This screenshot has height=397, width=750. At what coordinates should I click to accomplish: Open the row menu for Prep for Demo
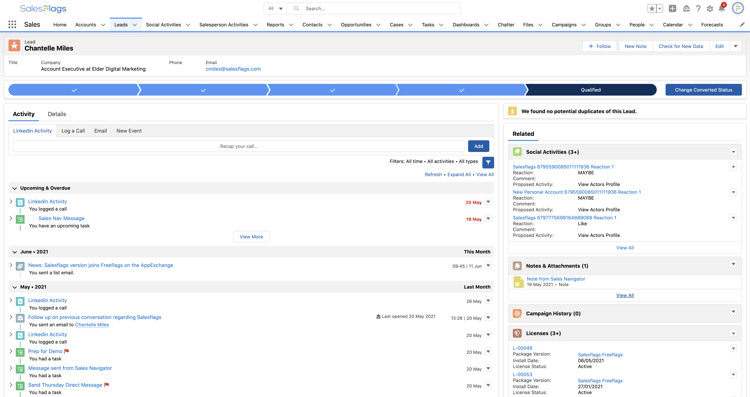[488, 352]
